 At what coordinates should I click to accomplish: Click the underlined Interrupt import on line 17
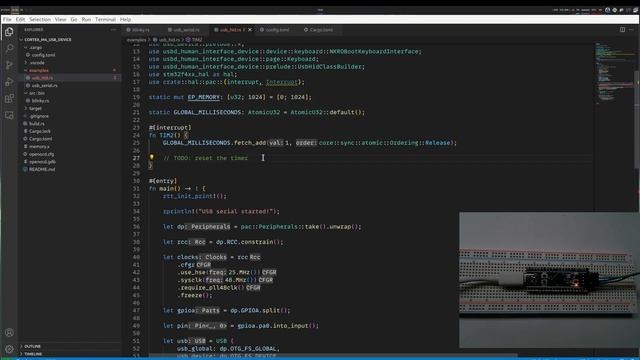[282, 82]
